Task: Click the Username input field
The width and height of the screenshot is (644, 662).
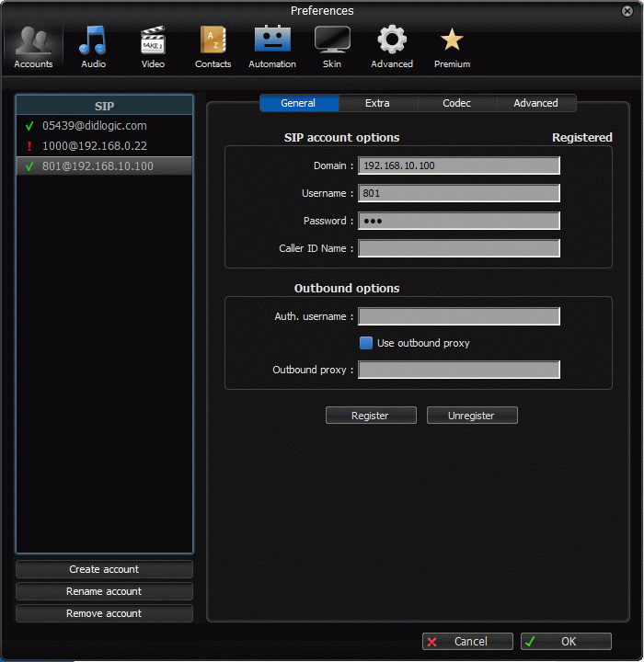Action: click(x=459, y=193)
